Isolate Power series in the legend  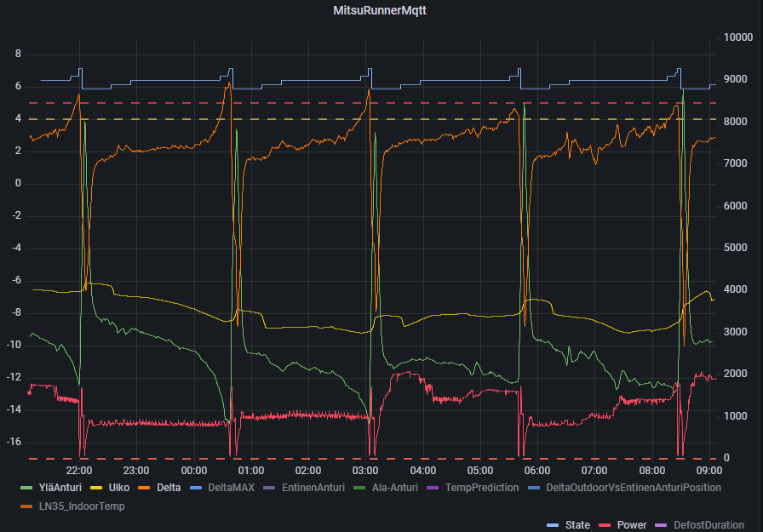(x=631, y=525)
